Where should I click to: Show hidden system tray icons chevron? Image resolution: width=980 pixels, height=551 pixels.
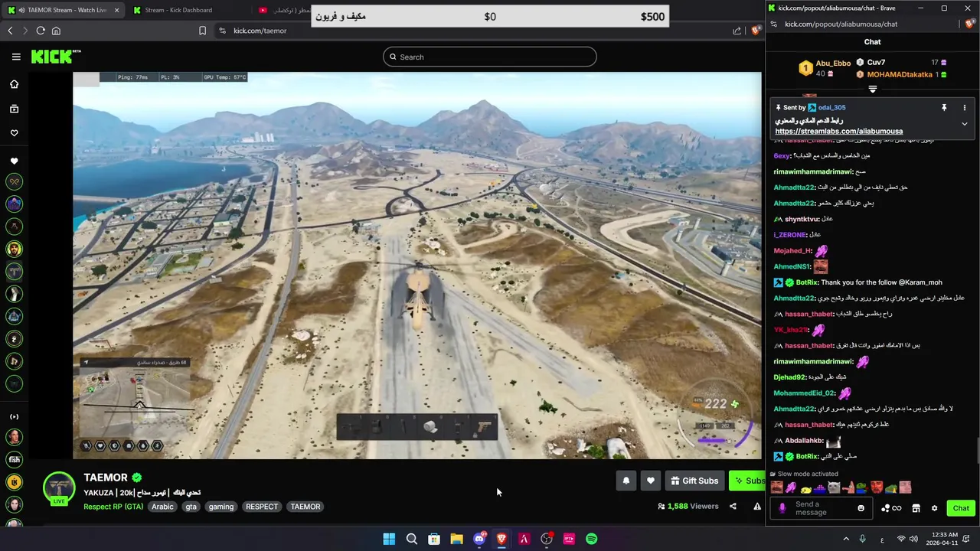pyautogui.click(x=846, y=539)
